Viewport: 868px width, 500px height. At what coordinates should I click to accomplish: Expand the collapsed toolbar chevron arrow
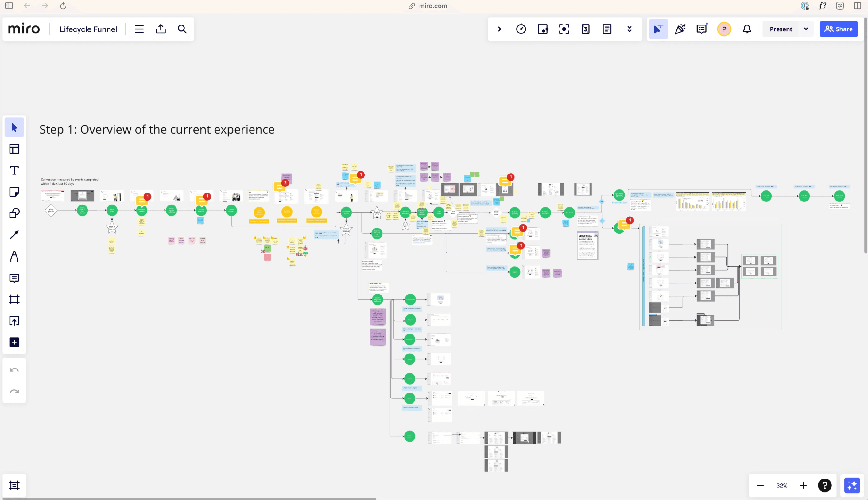click(x=499, y=29)
